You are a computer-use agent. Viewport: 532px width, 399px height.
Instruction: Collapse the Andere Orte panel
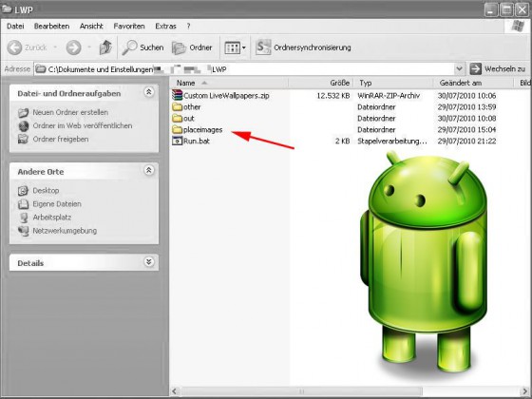[x=148, y=170]
